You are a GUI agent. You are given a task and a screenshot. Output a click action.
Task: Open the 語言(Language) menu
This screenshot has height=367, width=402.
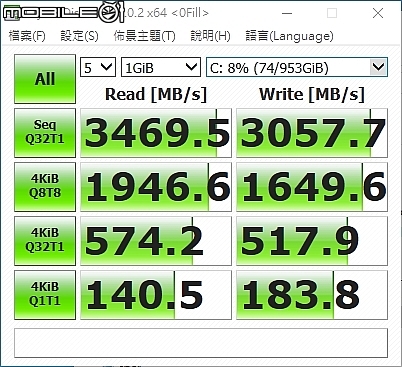(x=289, y=36)
